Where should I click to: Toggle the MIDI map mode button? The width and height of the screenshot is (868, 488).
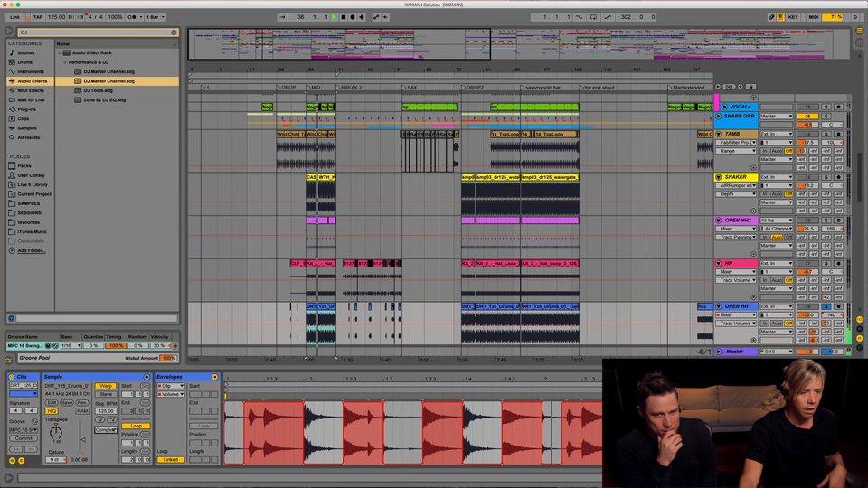[813, 17]
